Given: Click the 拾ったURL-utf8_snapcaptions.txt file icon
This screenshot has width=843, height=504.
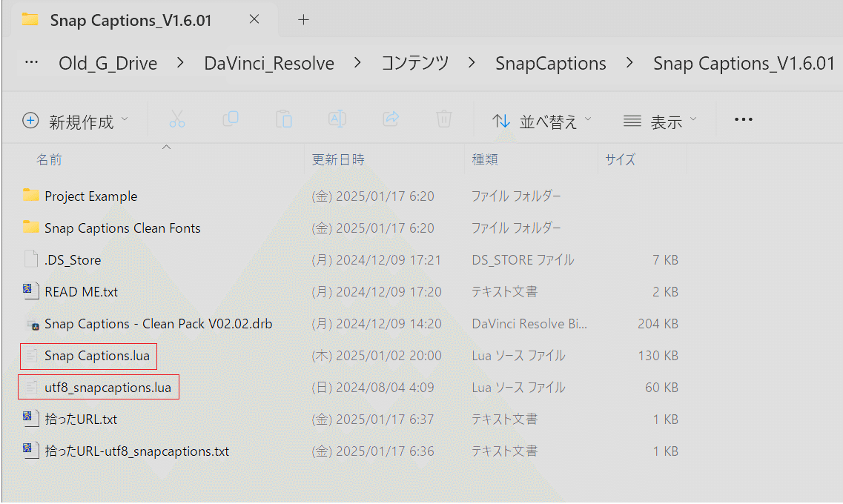Looking at the screenshot, I should pos(30,450).
